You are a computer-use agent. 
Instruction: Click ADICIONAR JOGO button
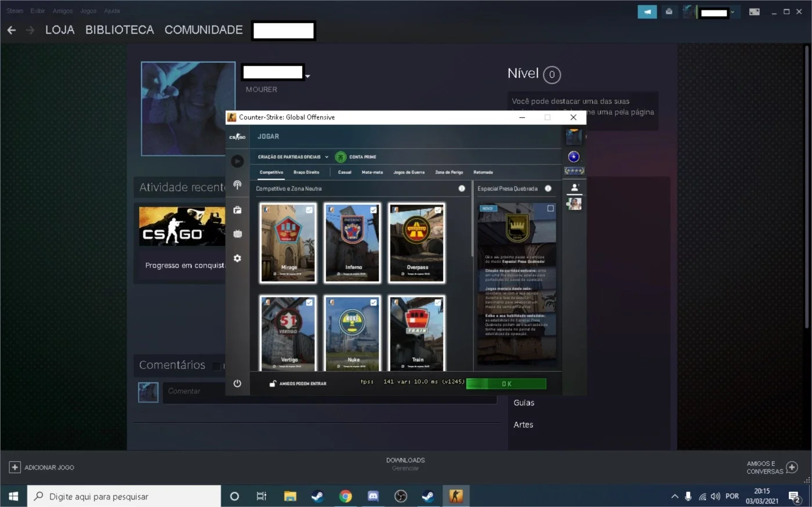[41, 467]
